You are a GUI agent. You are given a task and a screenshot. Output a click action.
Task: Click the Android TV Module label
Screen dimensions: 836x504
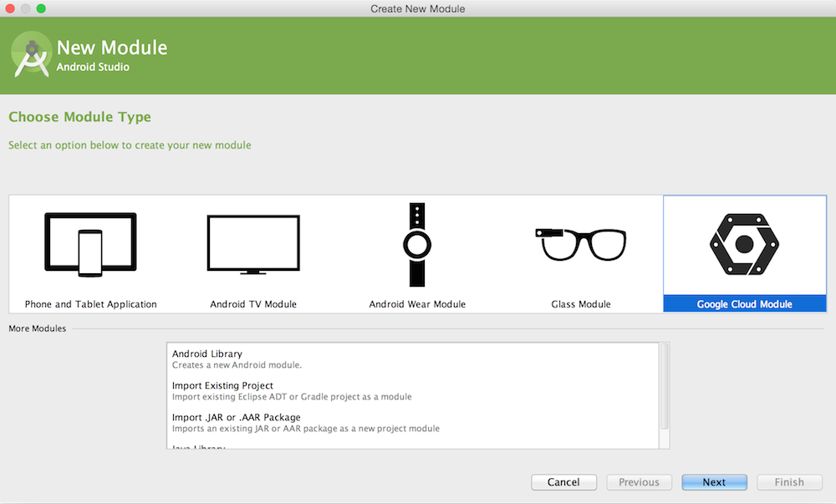pos(253,304)
